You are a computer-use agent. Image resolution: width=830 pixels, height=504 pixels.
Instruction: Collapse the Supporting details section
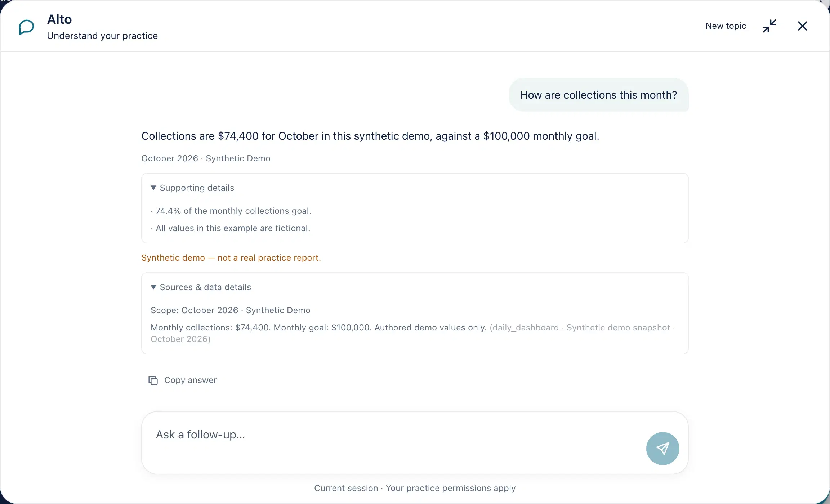click(x=192, y=188)
